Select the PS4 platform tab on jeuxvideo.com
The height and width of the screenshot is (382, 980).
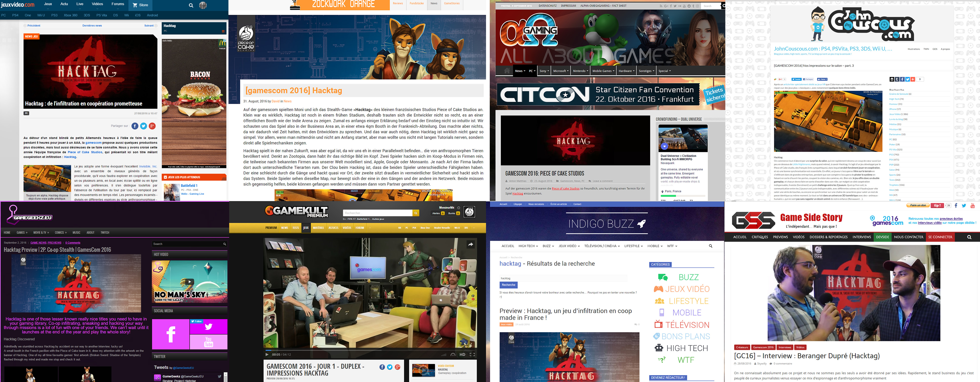(x=15, y=15)
